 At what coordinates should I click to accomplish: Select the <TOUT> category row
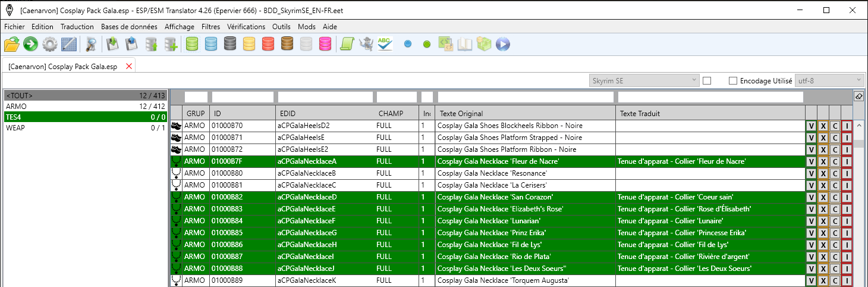click(x=86, y=95)
